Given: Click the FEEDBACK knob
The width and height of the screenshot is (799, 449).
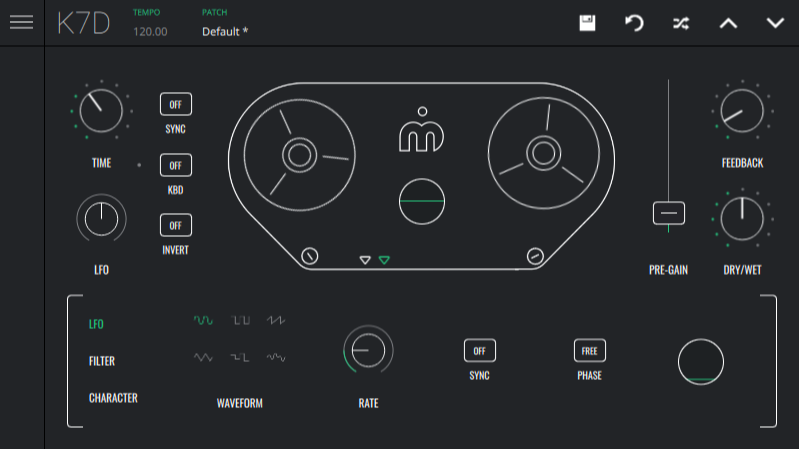Looking at the screenshot, I should [x=742, y=111].
